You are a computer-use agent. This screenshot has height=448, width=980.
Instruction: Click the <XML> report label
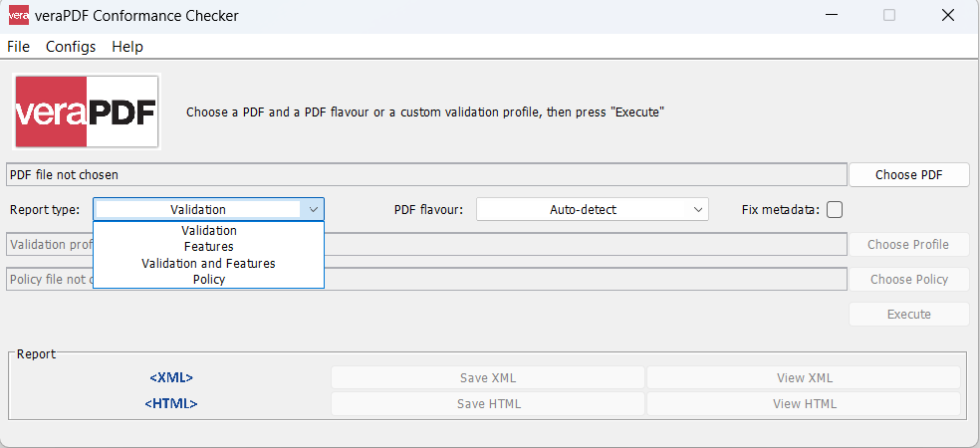coord(171,378)
